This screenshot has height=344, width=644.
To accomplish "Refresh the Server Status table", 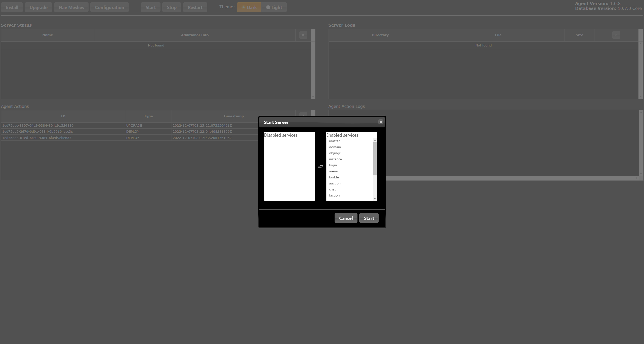I will (x=303, y=35).
